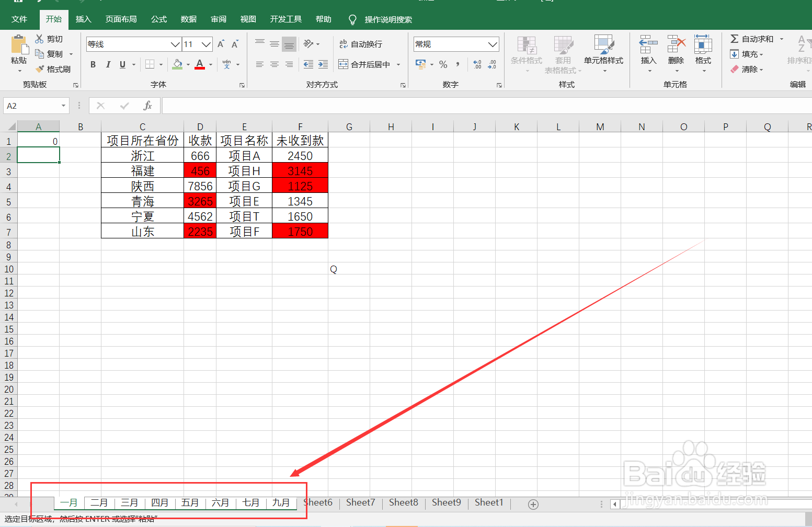Switch to the 页面布局 tab
The height and width of the screenshot is (527, 812).
click(121, 19)
